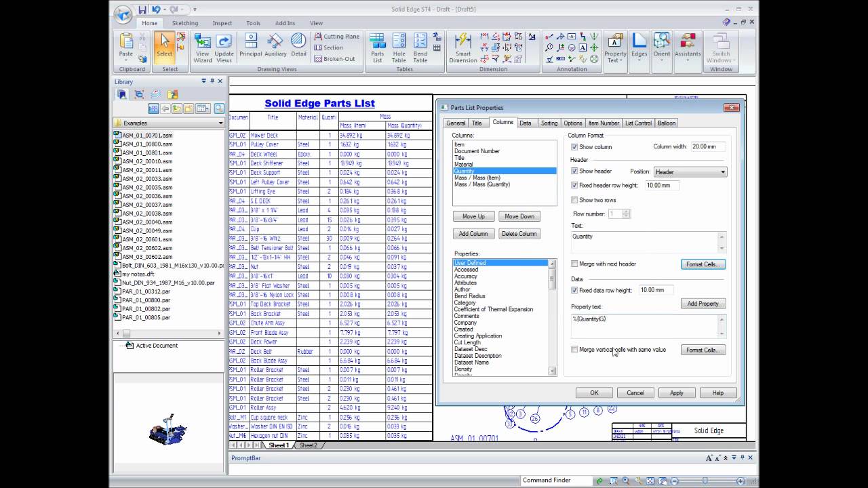Launch the View Wizard

pyautogui.click(x=203, y=48)
